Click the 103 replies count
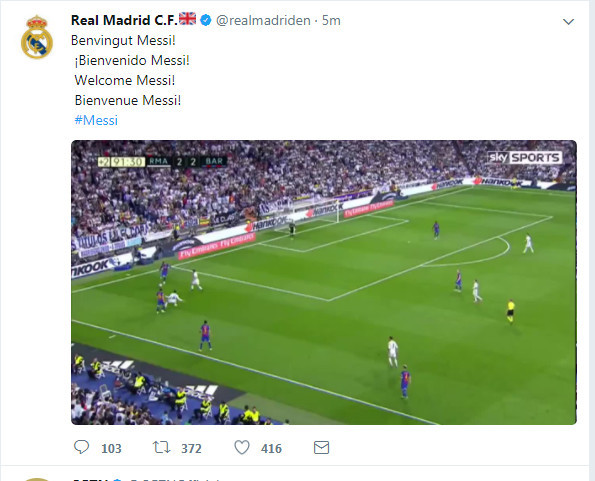 click(111, 449)
